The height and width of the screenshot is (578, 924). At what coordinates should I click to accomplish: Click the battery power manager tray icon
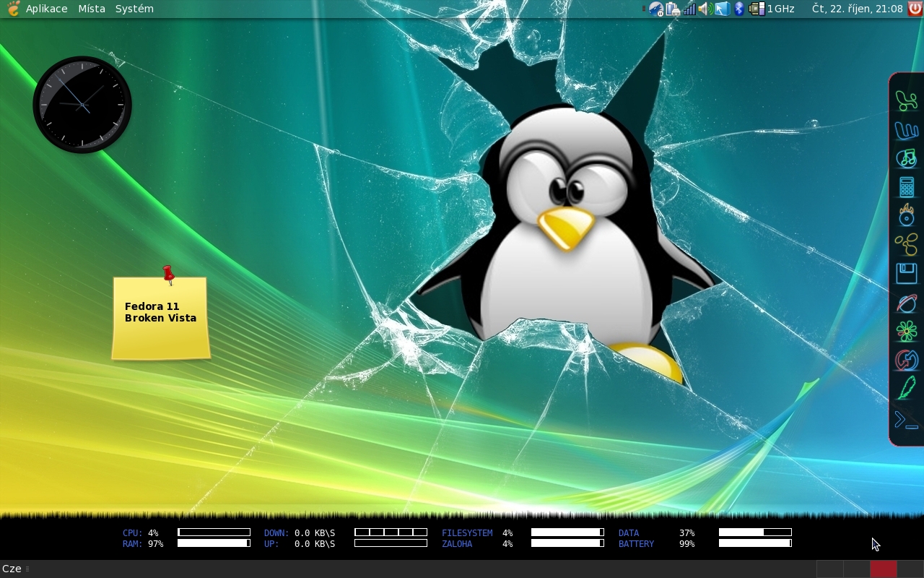(674, 9)
